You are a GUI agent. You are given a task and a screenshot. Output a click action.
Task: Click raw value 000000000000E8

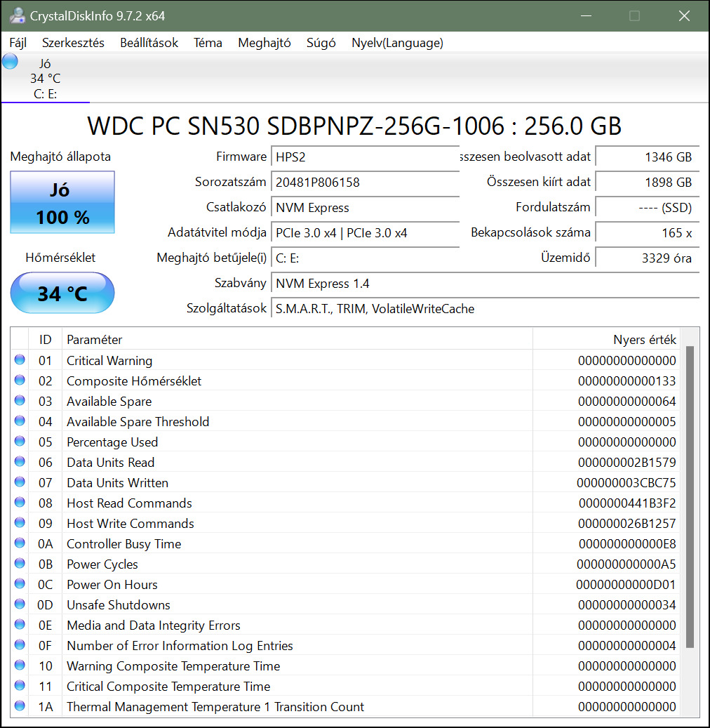(x=627, y=543)
